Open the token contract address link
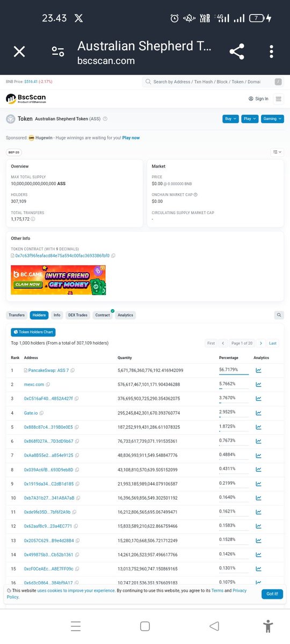 click(62, 256)
